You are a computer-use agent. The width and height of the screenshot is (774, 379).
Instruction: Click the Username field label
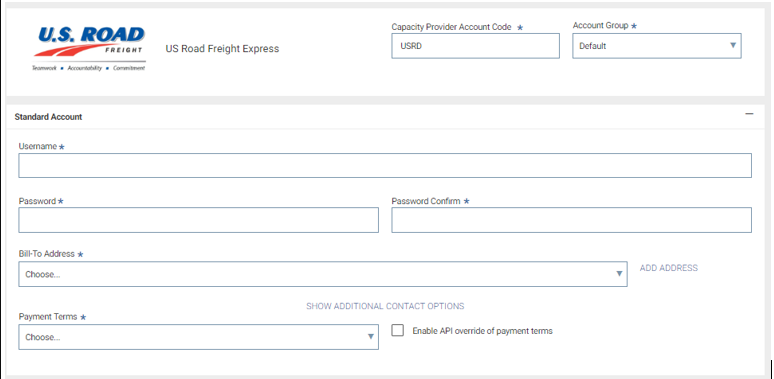point(38,146)
